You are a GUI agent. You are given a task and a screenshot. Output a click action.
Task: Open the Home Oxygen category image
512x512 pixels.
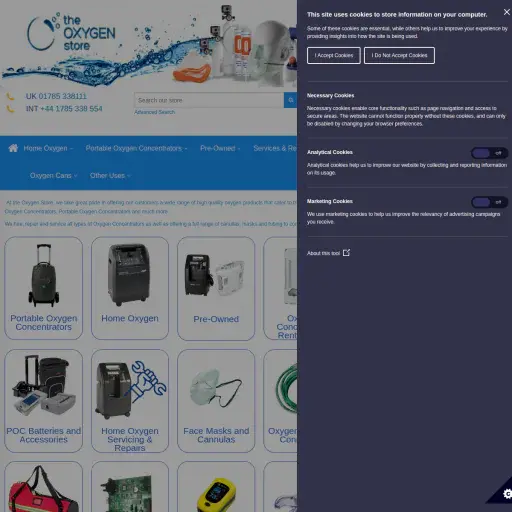point(130,275)
